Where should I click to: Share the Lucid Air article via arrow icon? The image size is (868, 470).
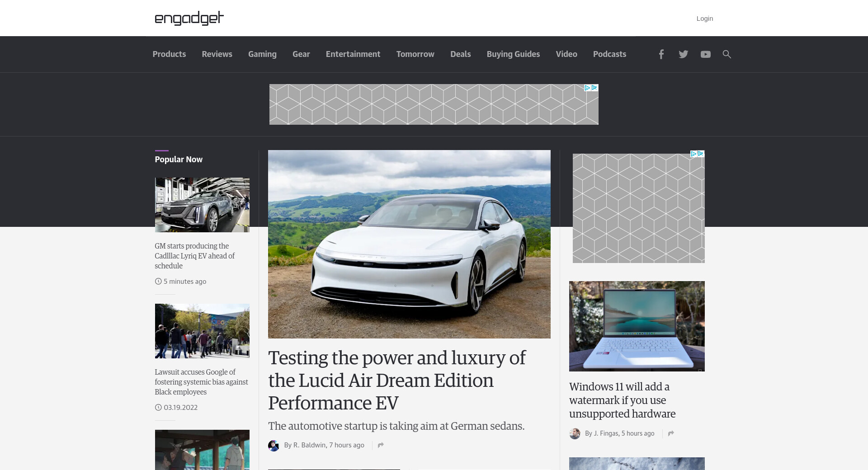pos(381,445)
